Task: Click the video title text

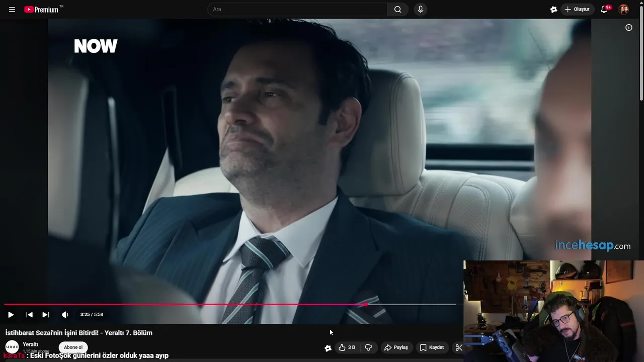Action: pos(79,333)
